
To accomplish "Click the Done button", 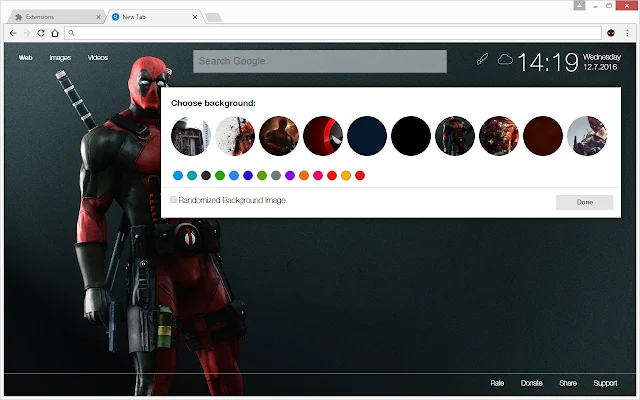I will point(584,202).
